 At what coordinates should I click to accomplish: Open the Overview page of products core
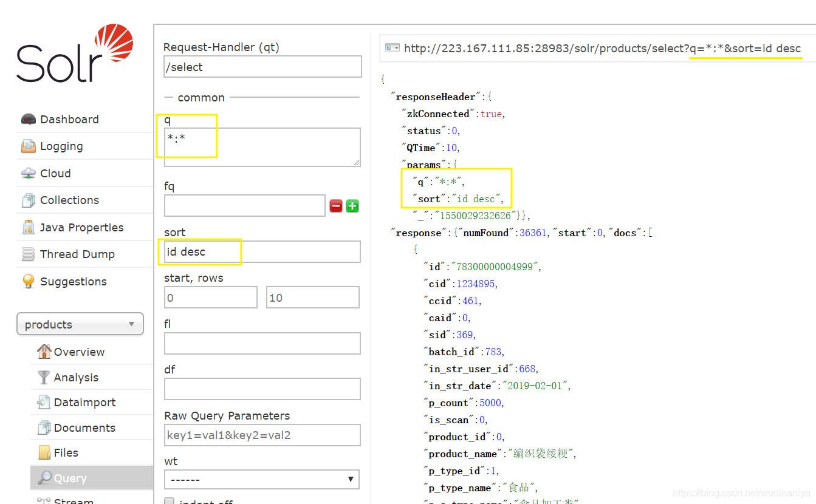(x=79, y=352)
